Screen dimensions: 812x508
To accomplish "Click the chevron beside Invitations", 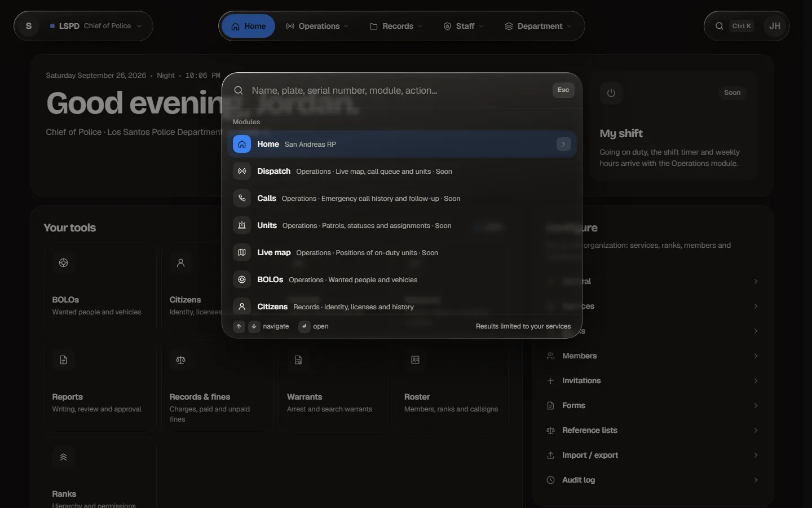I will coord(756,380).
